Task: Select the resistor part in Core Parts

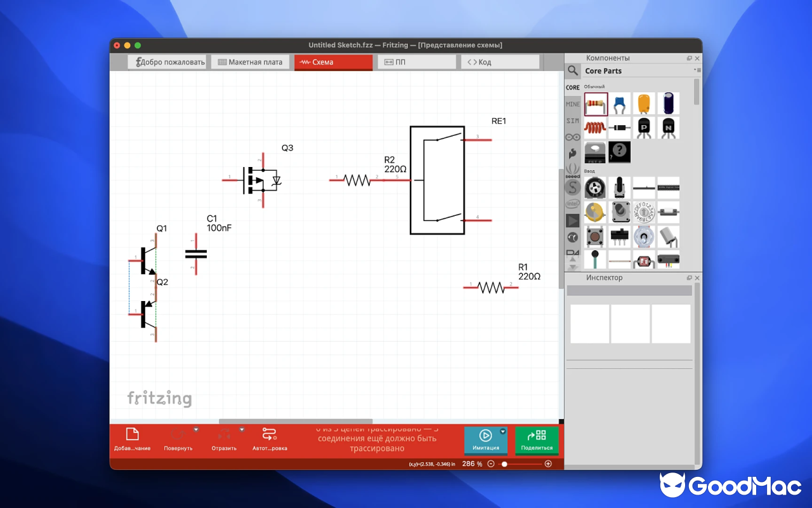Action: (595, 104)
